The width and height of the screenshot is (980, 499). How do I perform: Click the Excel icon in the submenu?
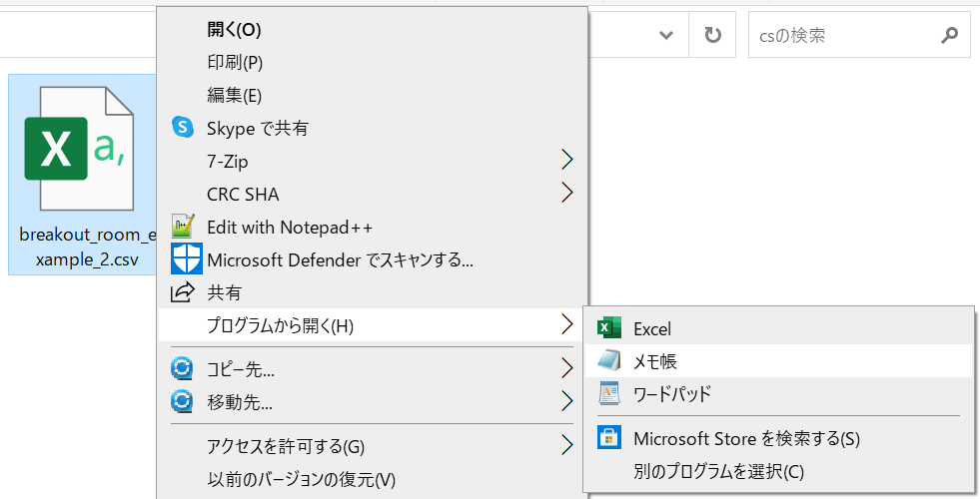point(608,328)
